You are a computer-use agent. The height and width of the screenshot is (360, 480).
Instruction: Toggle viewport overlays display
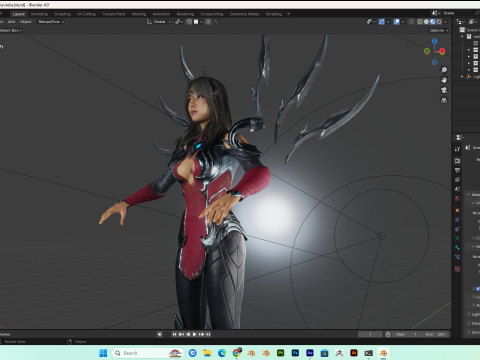(x=397, y=22)
